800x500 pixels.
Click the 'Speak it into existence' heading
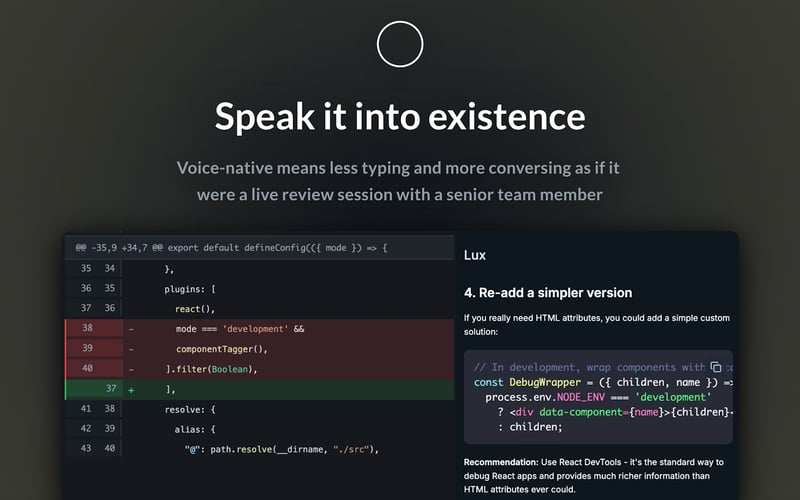point(400,116)
